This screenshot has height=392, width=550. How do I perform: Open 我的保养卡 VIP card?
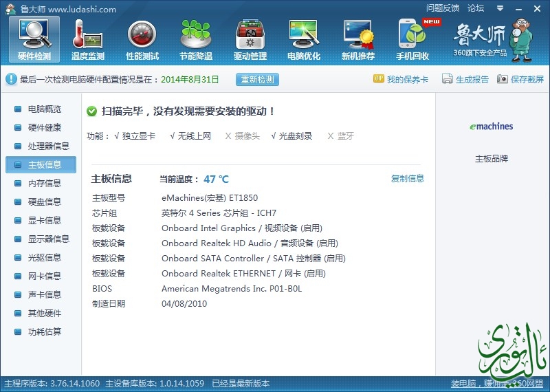[407, 80]
